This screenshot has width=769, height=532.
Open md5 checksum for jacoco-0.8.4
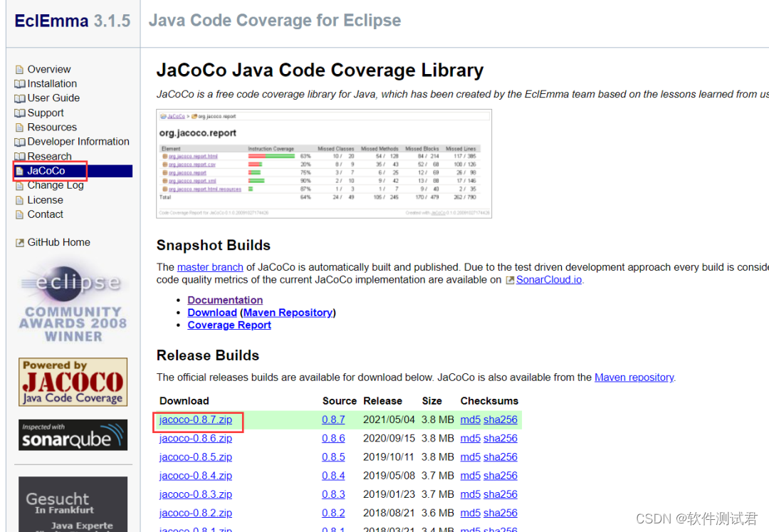tap(471, 476)
